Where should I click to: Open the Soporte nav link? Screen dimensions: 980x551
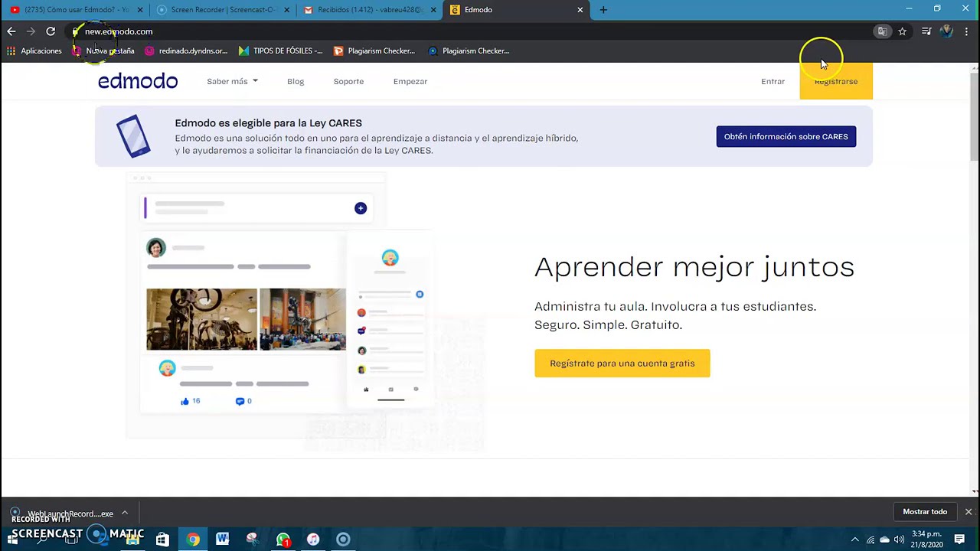tap(348, 81)
